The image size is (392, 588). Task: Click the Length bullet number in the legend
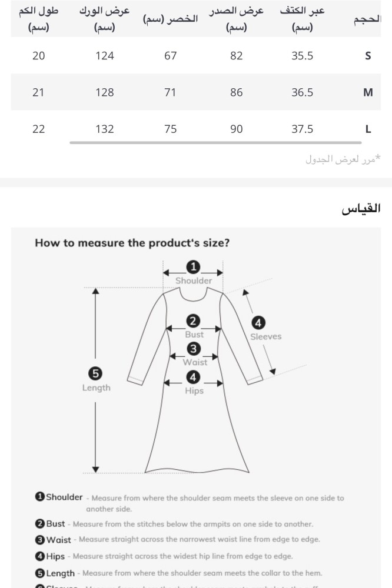coord(40,573)
